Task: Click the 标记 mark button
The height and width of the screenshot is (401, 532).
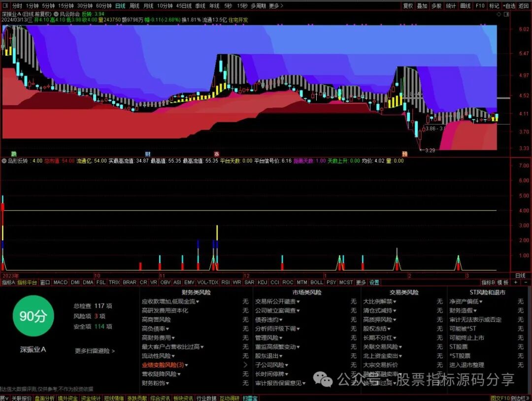Action: click(494, 6)
